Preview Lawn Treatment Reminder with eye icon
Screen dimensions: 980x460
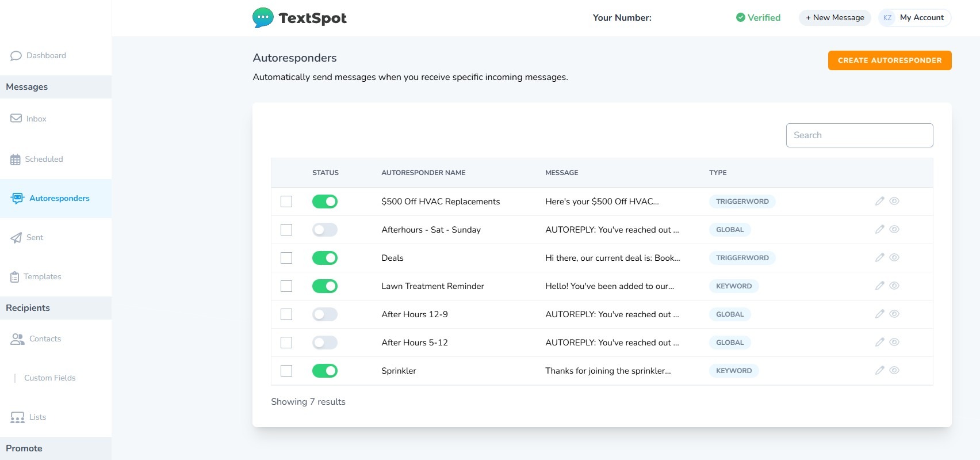tap(894, 286)
